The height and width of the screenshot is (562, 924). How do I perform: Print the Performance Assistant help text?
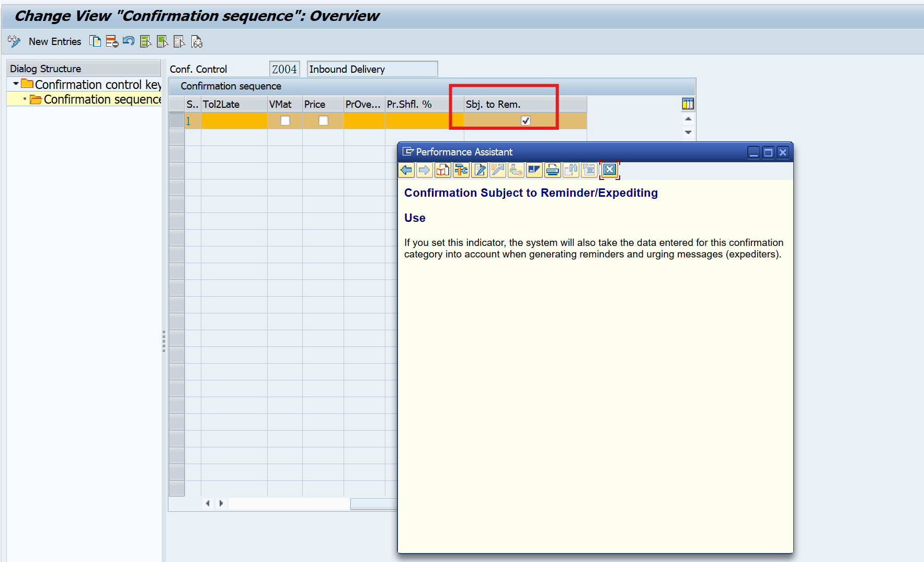(553, 170)
